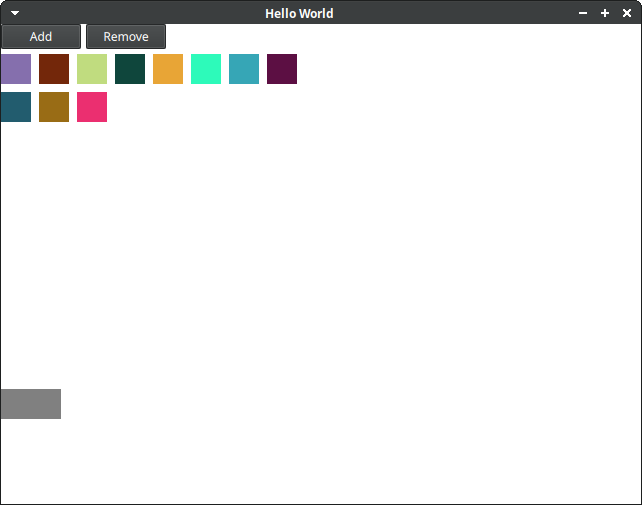Choose the dark plum square
The image size is (642, 505).
pyautogui.click(x=282, y=69)
